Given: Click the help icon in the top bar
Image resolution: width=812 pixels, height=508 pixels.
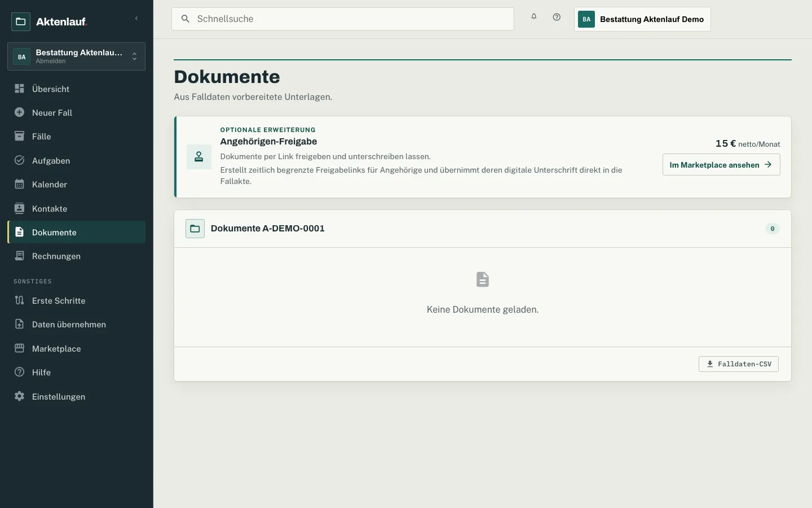Looking at the screenshot, I should (x=557, y=17).
